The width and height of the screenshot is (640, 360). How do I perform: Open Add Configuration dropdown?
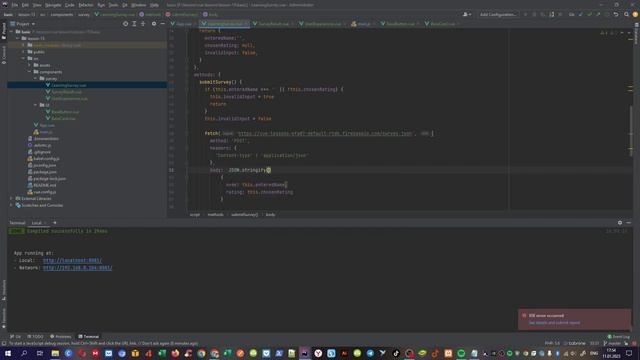pos(498,15)
